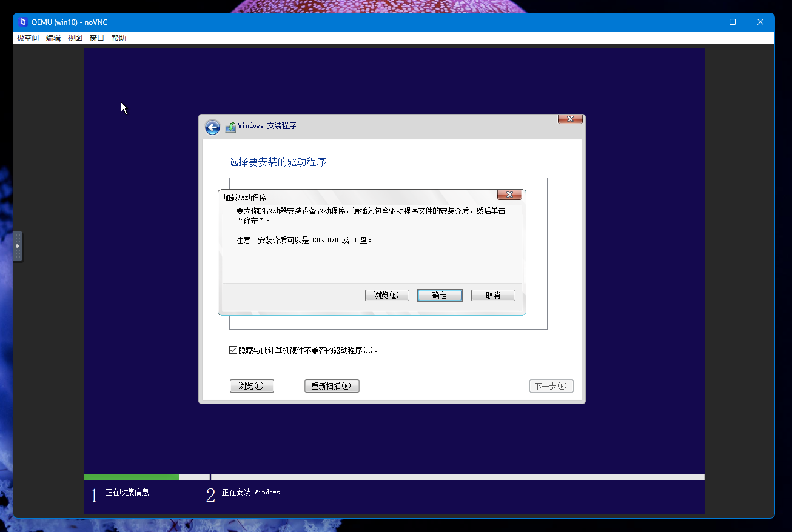Expand the noVNC side panel handle arrow
The image size is (792, 532).
[x=18, y=246]
